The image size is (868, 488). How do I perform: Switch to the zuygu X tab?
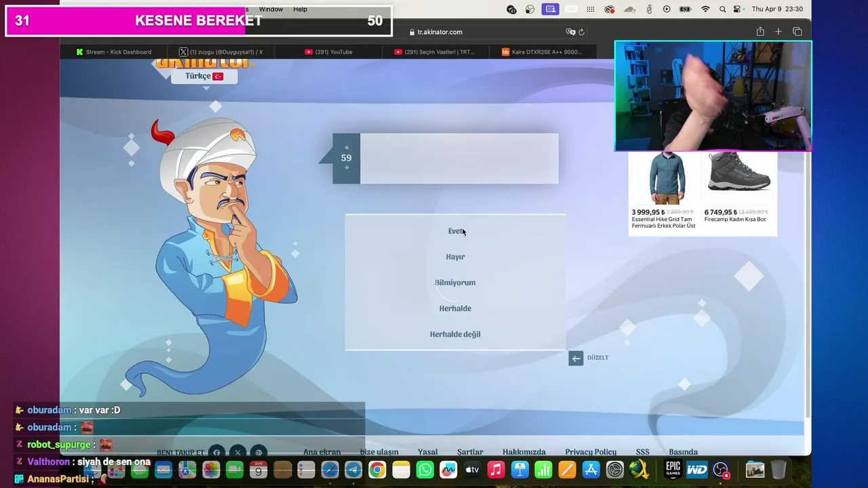point(221,52)
